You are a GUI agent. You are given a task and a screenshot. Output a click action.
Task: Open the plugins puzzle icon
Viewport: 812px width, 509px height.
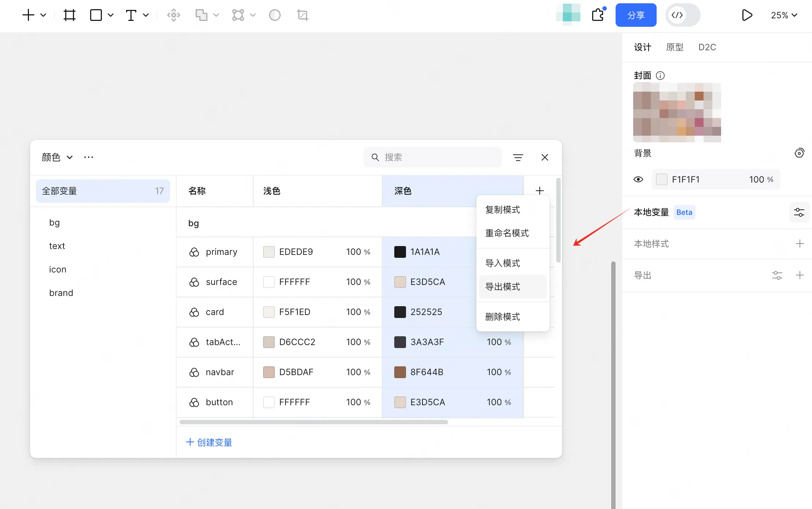[598, 15]
